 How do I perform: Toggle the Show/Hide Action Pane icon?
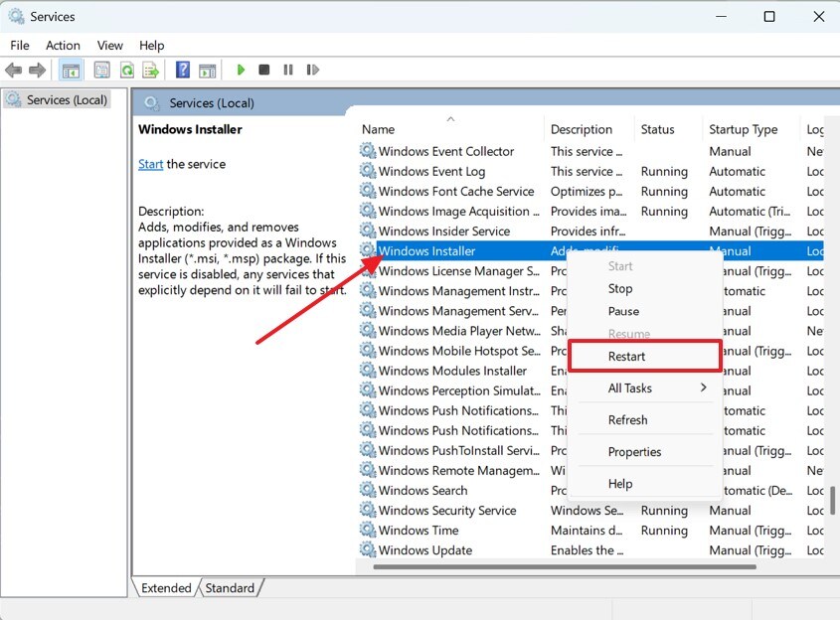click(208, 71)
